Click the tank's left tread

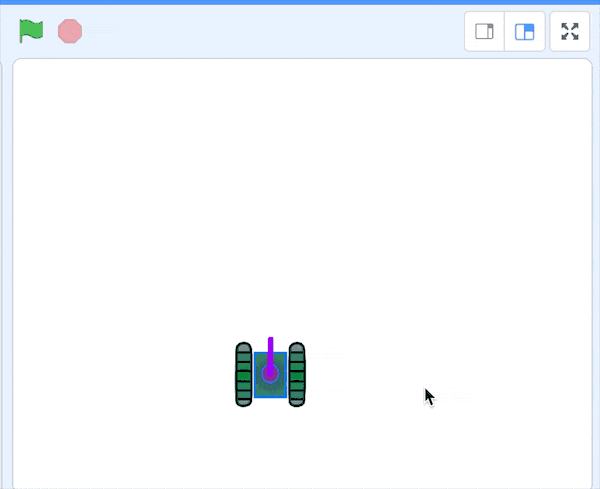pyautogui.click(x=244, y=374)
